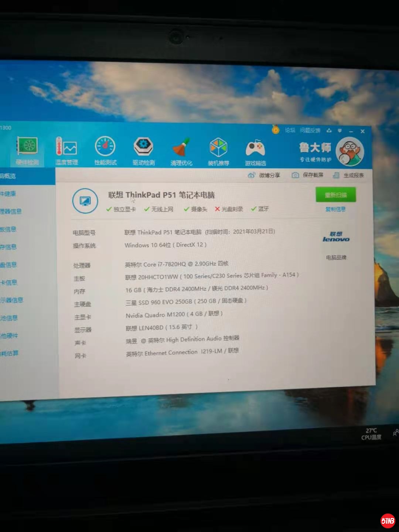
Task: Open the 温度管理 temperature management tool
Action: (66, 151)
